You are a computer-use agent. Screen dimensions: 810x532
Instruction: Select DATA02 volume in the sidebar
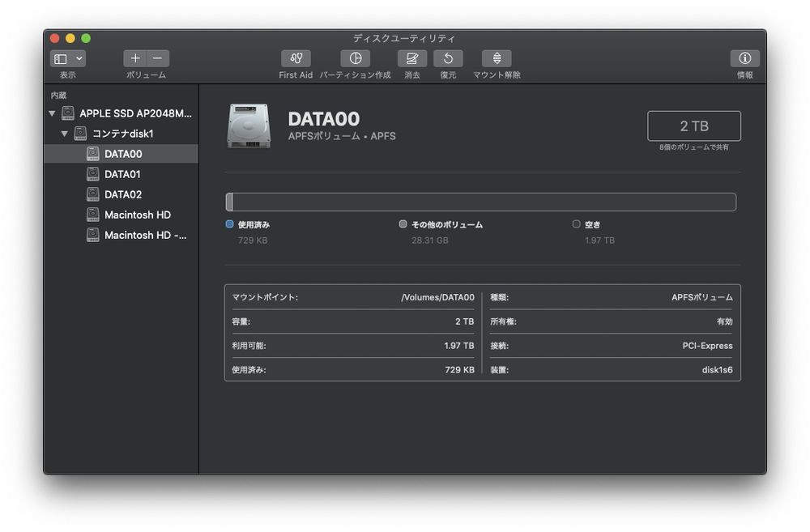click(x=122, y=194)
